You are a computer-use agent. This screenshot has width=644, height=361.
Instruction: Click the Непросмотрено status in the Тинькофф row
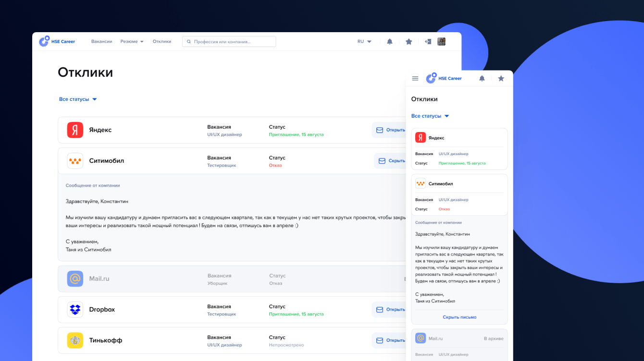tap(286, 345)
